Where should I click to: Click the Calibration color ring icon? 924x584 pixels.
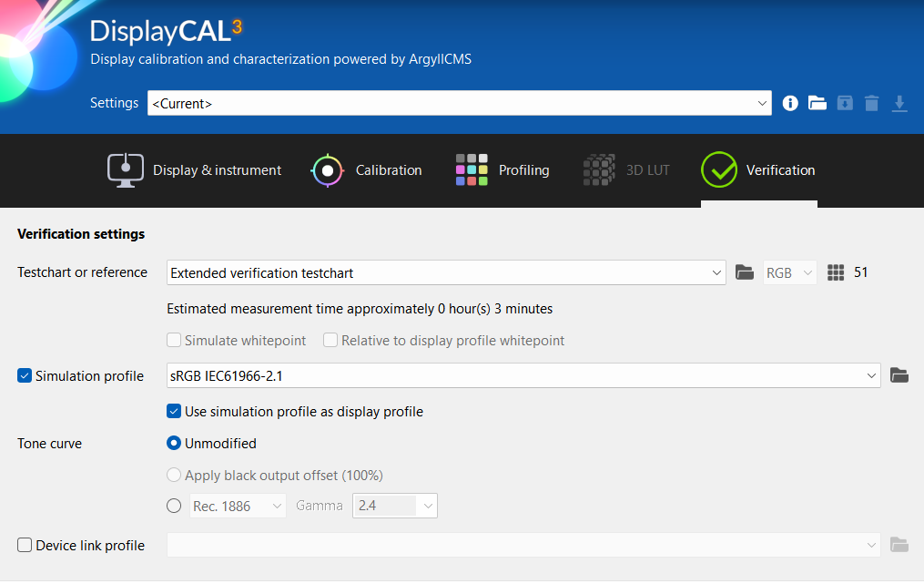[327, 170]
